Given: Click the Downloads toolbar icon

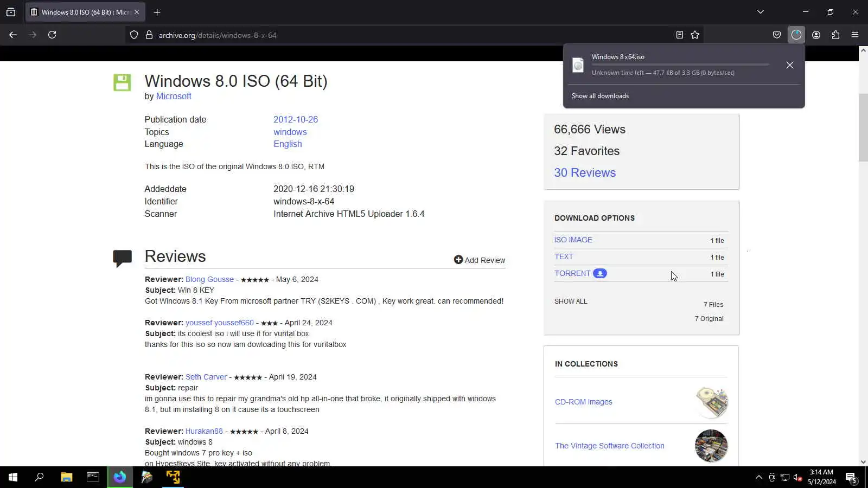Looking at the screenshot, I should 796,35.
